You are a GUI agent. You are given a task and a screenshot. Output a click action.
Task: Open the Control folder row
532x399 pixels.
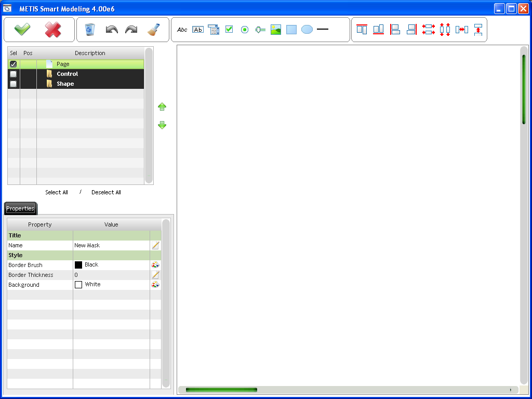point(76,74)
